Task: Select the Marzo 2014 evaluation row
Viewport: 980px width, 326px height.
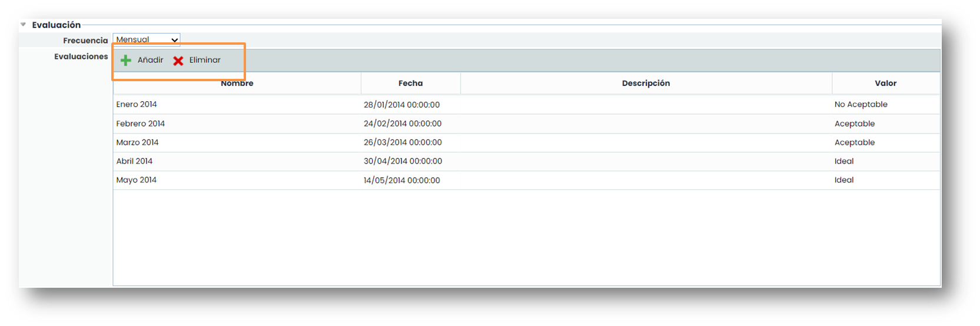Action: (138, 142)
